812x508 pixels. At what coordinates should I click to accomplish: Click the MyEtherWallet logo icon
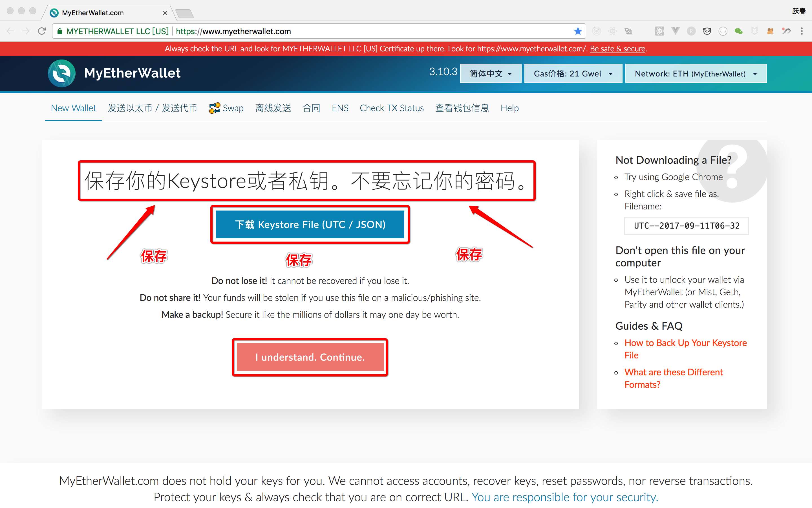pos(61,73)
